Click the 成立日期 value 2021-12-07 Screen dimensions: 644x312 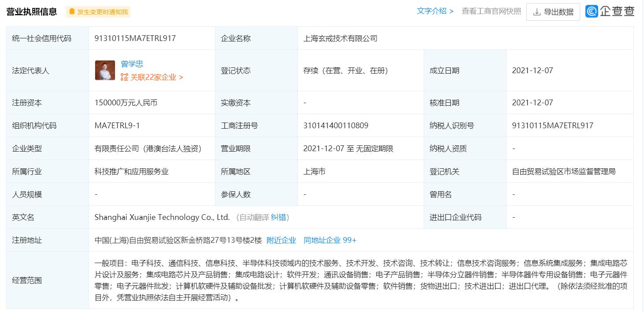(x=533, y=71)
